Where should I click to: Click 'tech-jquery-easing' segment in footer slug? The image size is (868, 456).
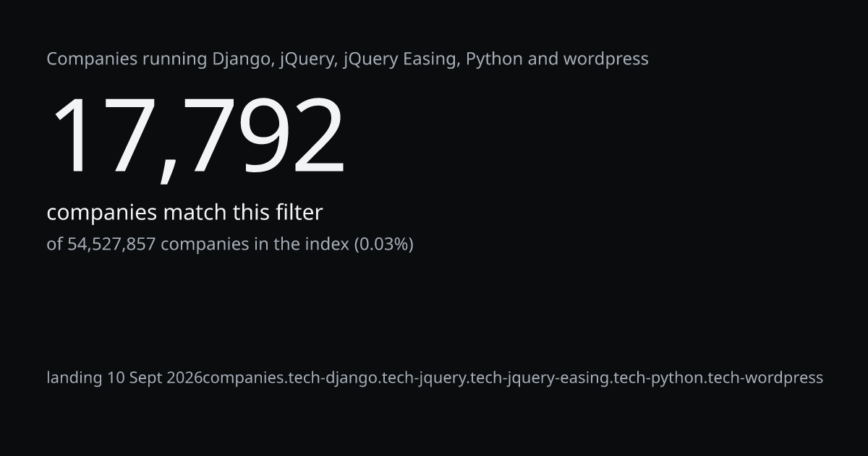click(540, 378)
